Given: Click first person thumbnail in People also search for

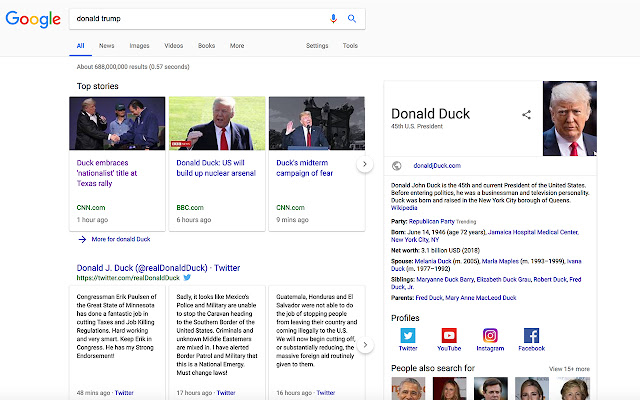Looking at the screenshot, I should 408,389.
